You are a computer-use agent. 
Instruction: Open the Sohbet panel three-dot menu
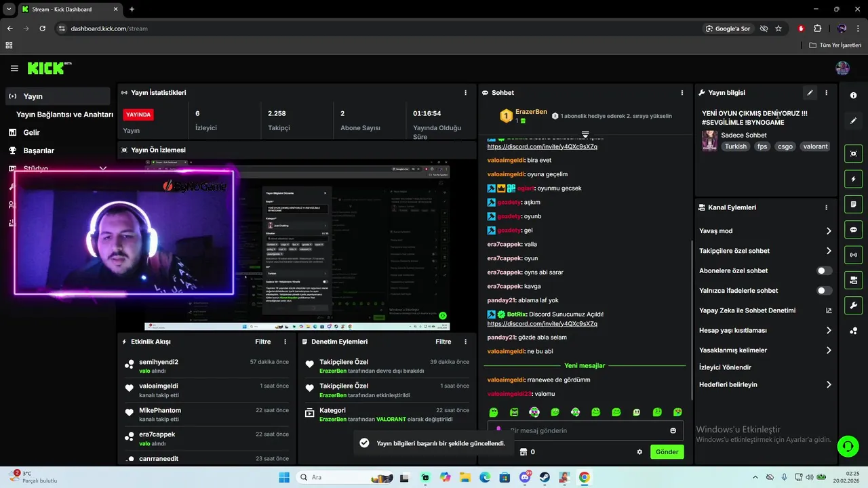(x=682, y=93)
